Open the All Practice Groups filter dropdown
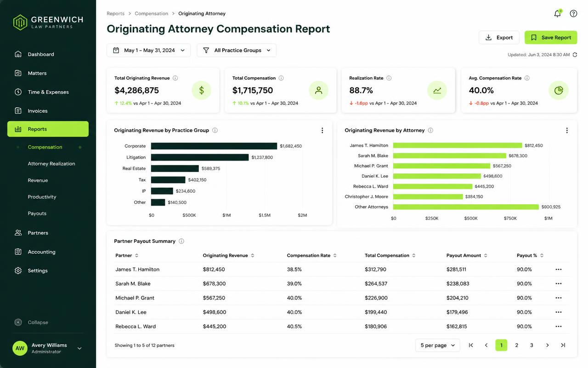The image size is (588, 368). tap(237, 50)
